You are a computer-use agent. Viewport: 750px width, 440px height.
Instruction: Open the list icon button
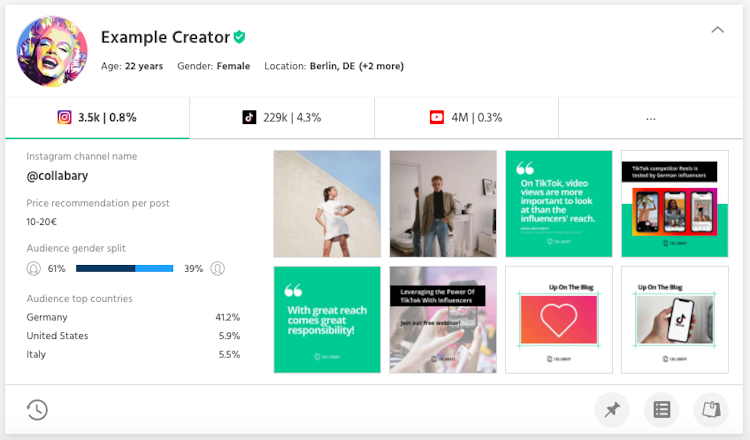(661, 409)
